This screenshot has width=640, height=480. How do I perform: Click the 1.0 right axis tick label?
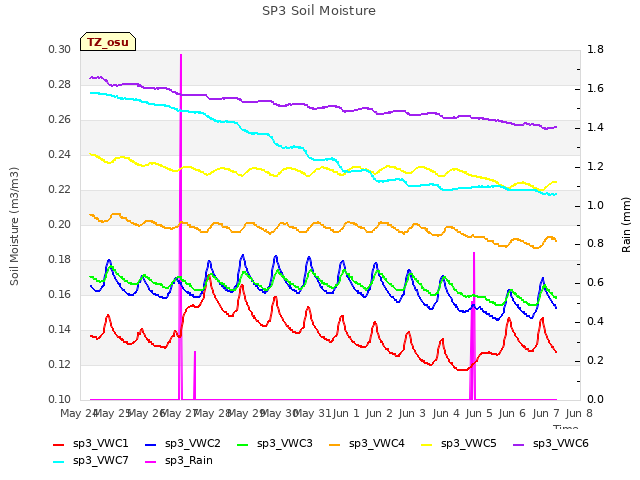(x=595, y=205)
